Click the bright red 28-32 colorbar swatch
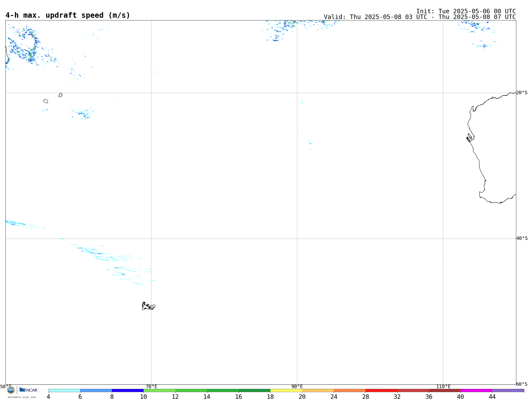532x400 pixels. pyautogui.click(x=381, y=390)
